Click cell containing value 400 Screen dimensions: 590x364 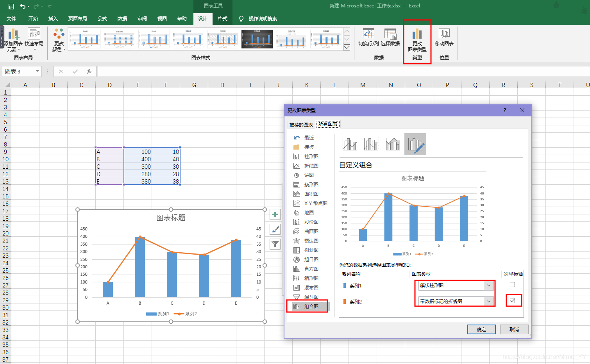[138, 159]
